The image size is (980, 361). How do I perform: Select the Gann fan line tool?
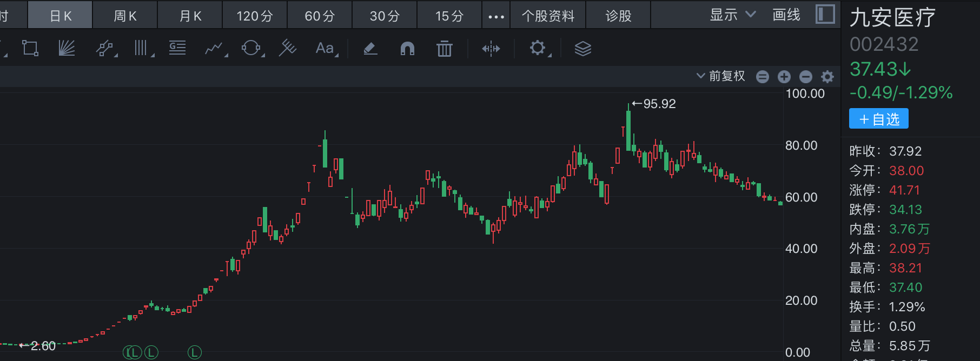pos(67,49)
